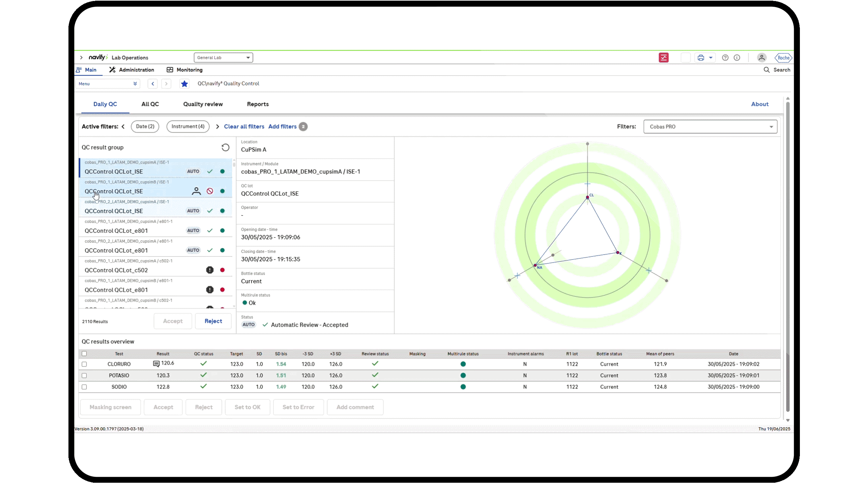Screen dimensions: 868x483
Task: Expand the Menu dropdown
Action: [x=108, y=84]
